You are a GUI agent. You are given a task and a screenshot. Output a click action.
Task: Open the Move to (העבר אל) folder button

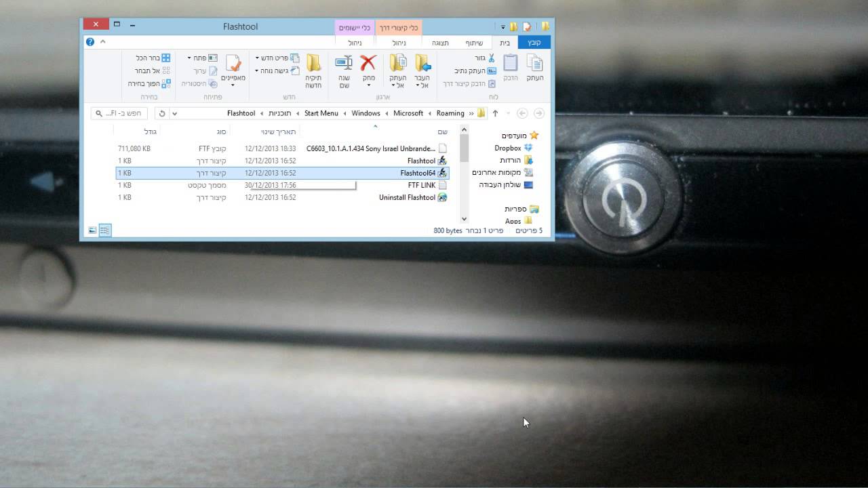(422, 71)
